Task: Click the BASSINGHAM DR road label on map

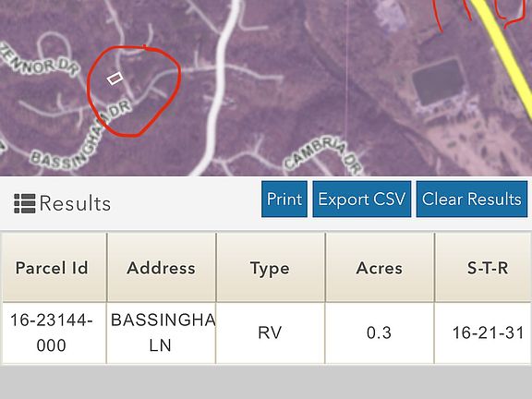Action: (80, 136)
